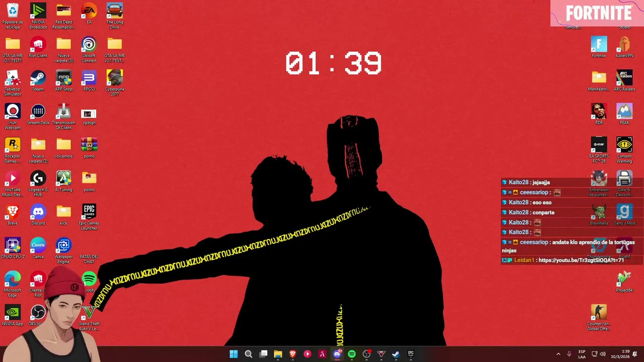The image size is (644, 362).
Task: Open Epic Games Launcher from the taskbar
Action: (x=411, y=354)
